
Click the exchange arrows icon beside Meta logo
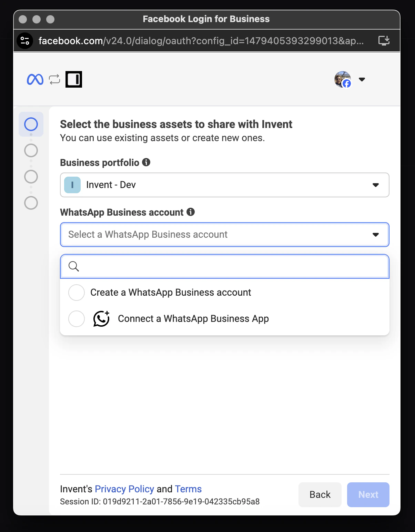pos(53,79)
